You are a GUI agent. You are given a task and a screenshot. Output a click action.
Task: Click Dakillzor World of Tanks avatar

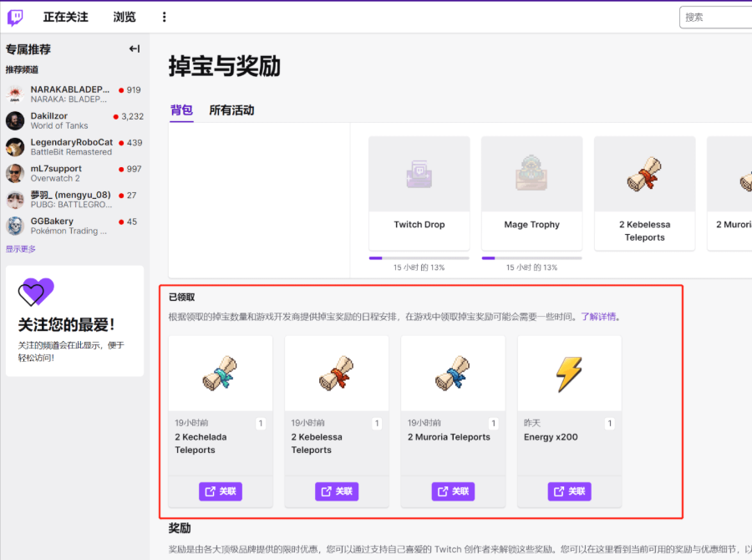click(x=13, y=120)
